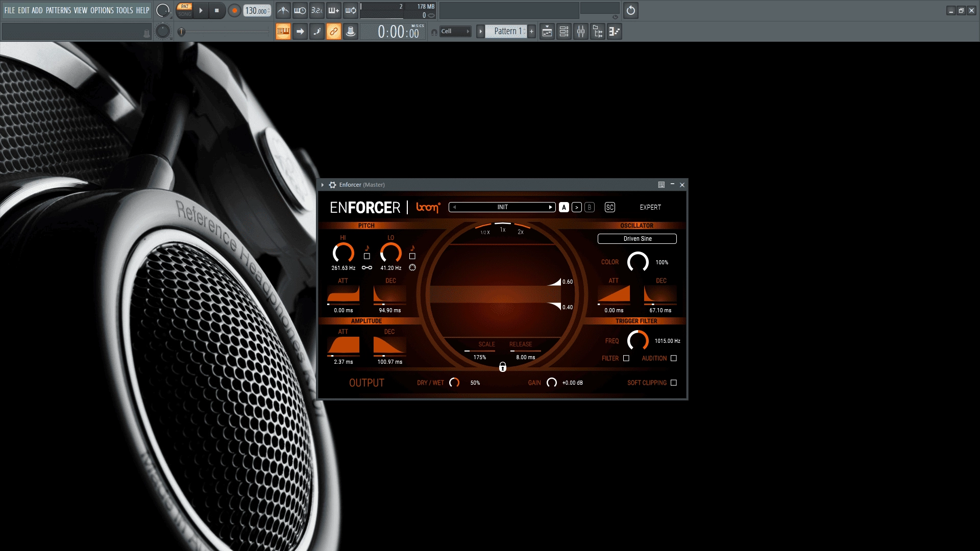Select the A preset slot
This screenshot has height=551, width=980.
pyautogui.click(x=564, y=207)
